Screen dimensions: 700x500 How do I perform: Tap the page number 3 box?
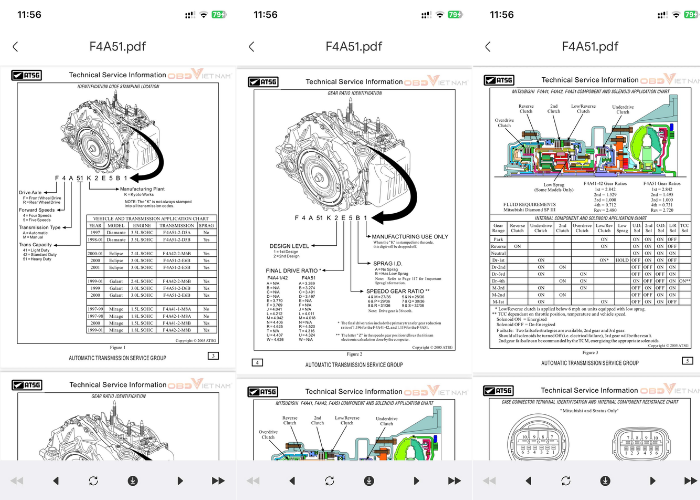[x=213, y=356]
